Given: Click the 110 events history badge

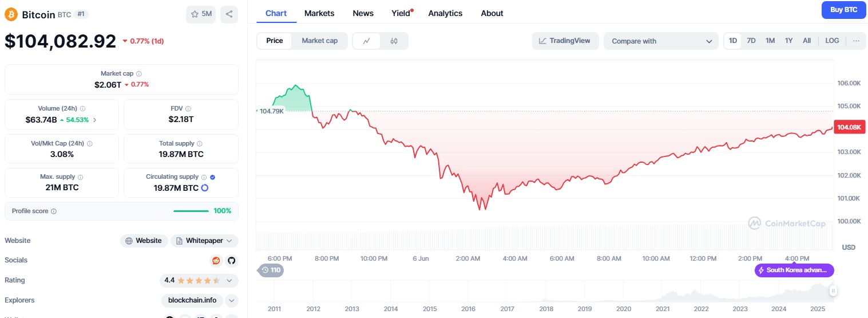Looking at the screenshot, I should pos(271,270).
